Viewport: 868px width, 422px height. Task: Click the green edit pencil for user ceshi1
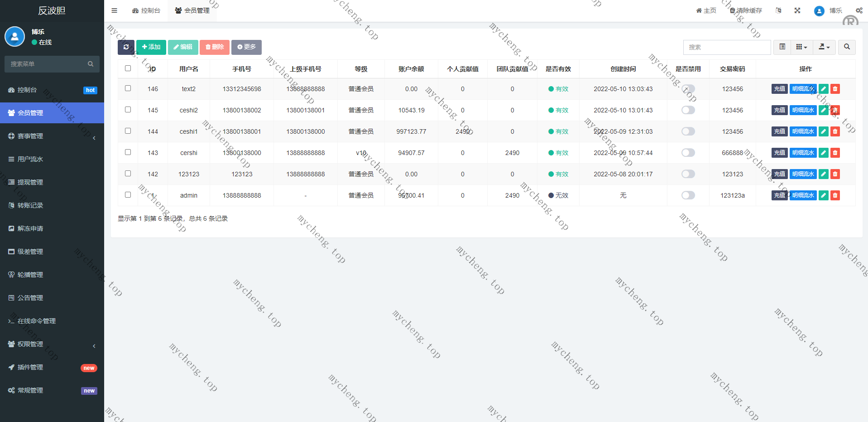(x=824, y=131)
